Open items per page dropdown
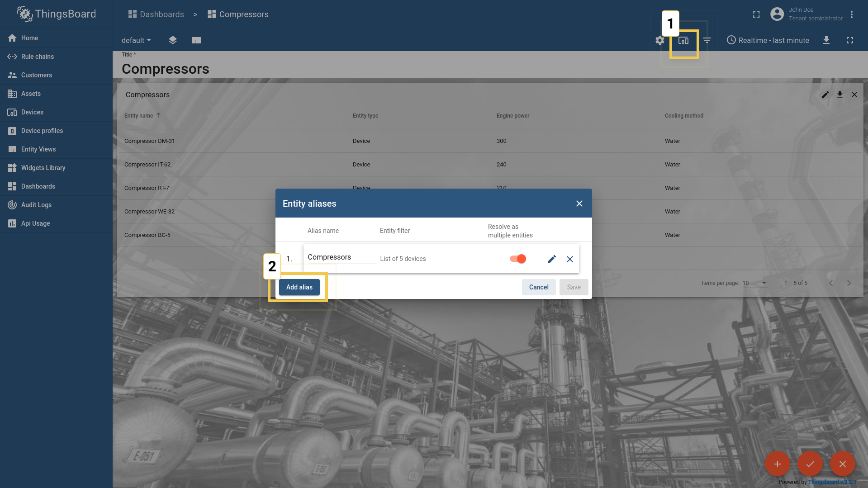Image resolution: width=868 pixels, height=488 pixels. [x=755, y=283]
